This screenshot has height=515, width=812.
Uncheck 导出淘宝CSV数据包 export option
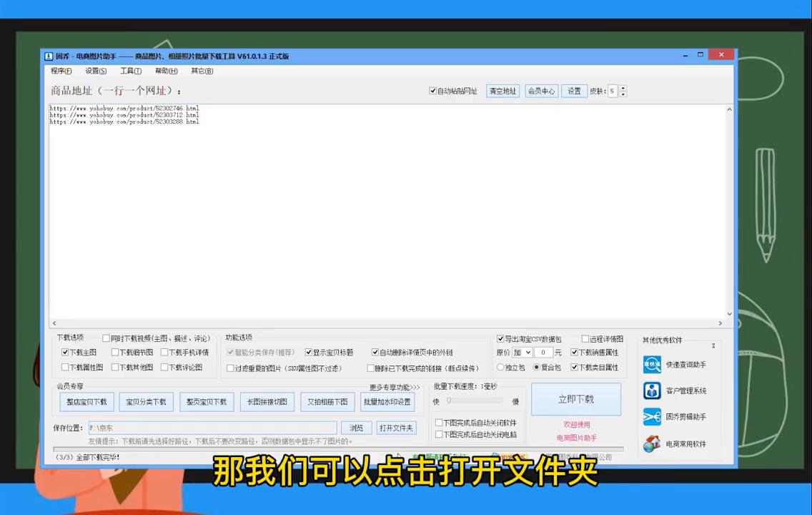[x=500, y=339]
